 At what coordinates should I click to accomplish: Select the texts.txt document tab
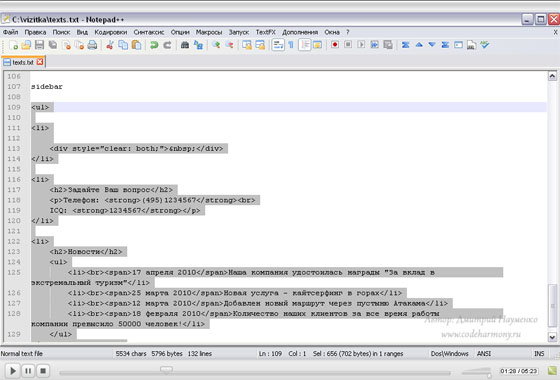(x=23, y=62)
